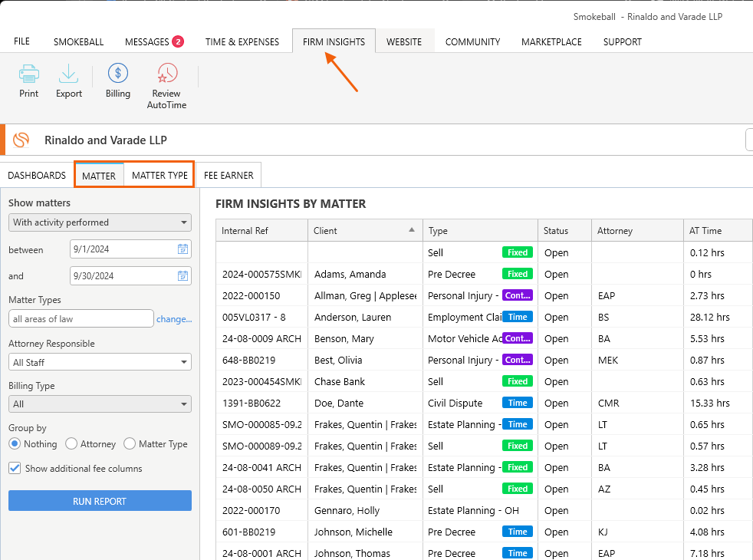This screenshot has width=753, height=560.
Task: Click Cont... badge in Benson, Mary row
Action: tap(517, 338)
